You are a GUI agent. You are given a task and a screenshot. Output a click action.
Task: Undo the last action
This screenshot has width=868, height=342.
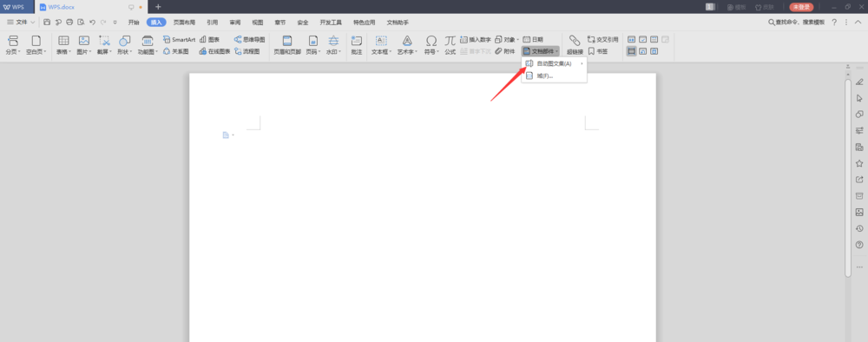[92, 23]
